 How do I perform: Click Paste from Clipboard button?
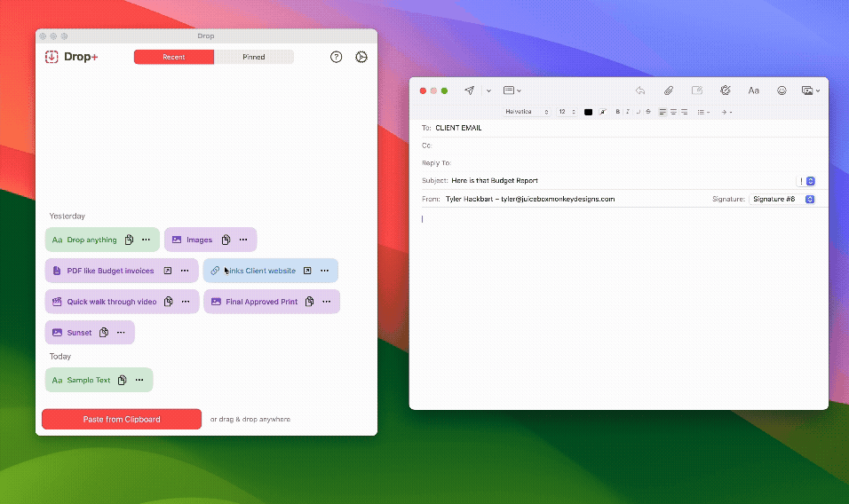click(122, 419)
